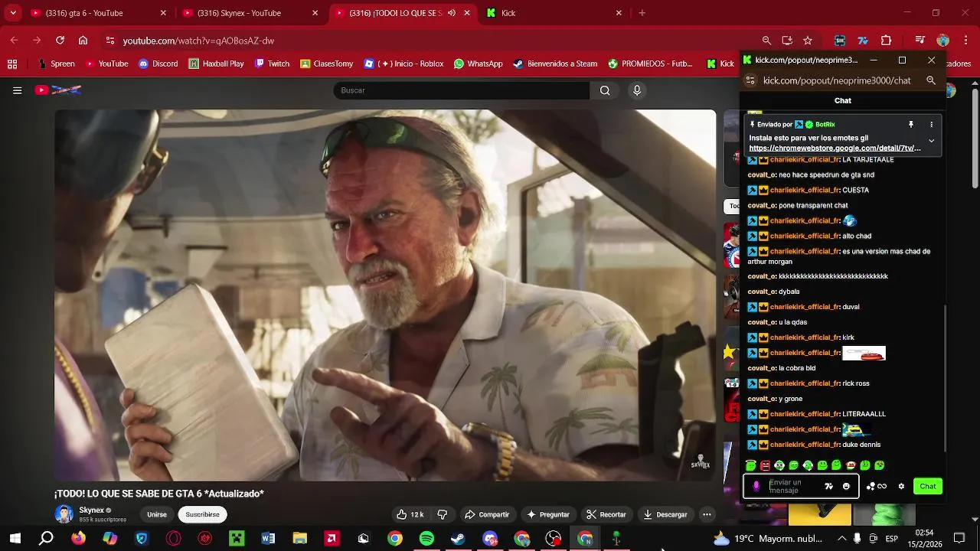Click the green Chat send button
Image resolution: width=980 pixels, height=551 pixels.
(x=928, y=486)
